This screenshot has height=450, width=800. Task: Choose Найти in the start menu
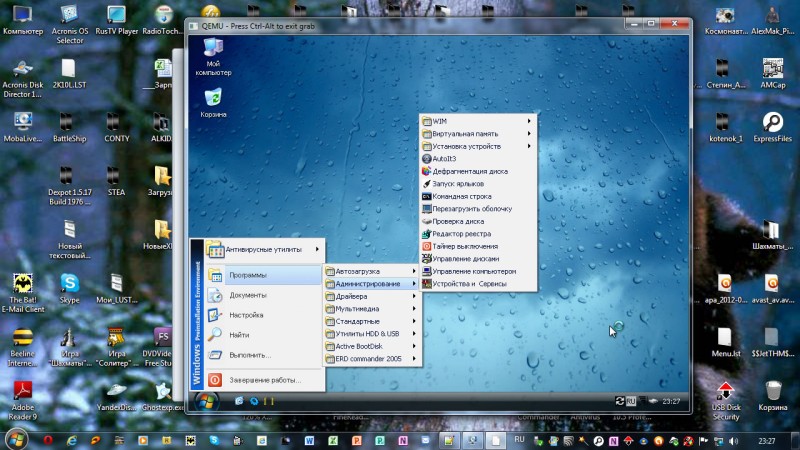pyautogui.click(x=239, y=335)
